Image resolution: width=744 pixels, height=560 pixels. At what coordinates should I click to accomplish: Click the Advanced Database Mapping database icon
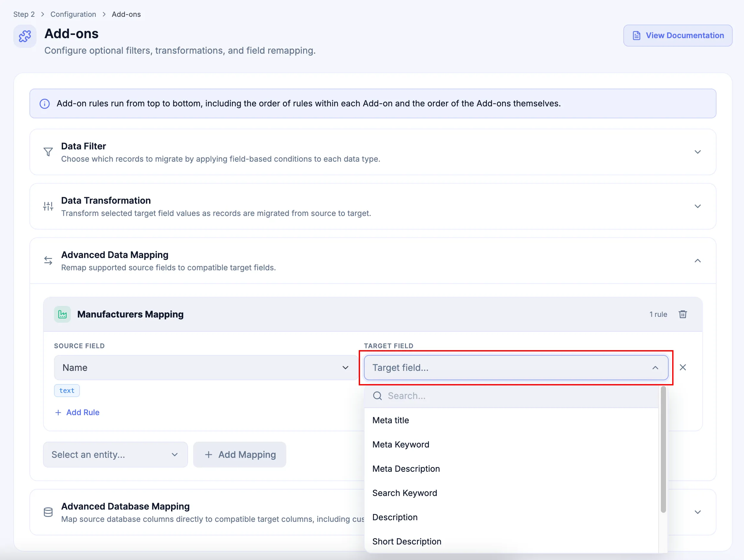[x=48, y=512]
